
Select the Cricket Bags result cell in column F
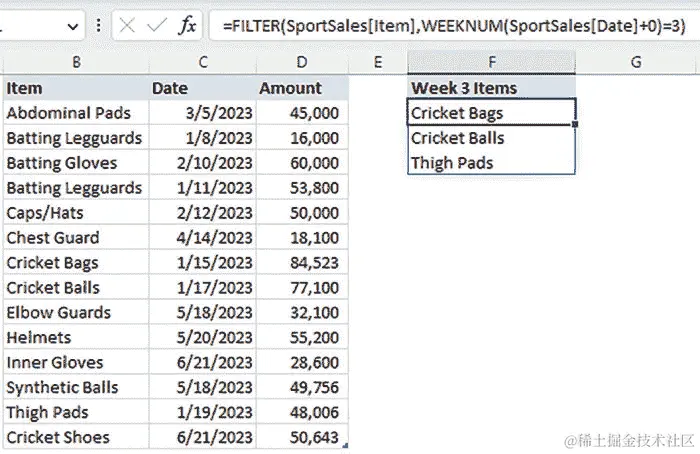(x=492, y=112)
